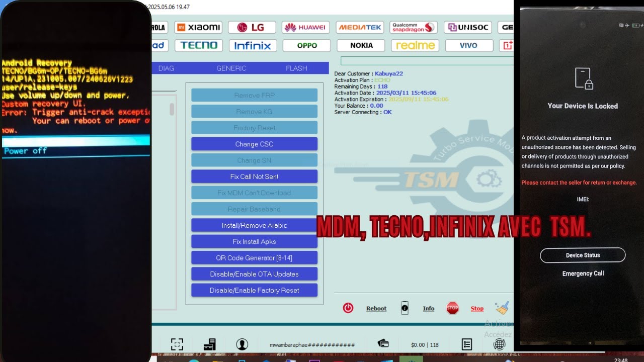Select the Xiaomi brand logo button
The image size is (644, 362).
pos(199,27)
